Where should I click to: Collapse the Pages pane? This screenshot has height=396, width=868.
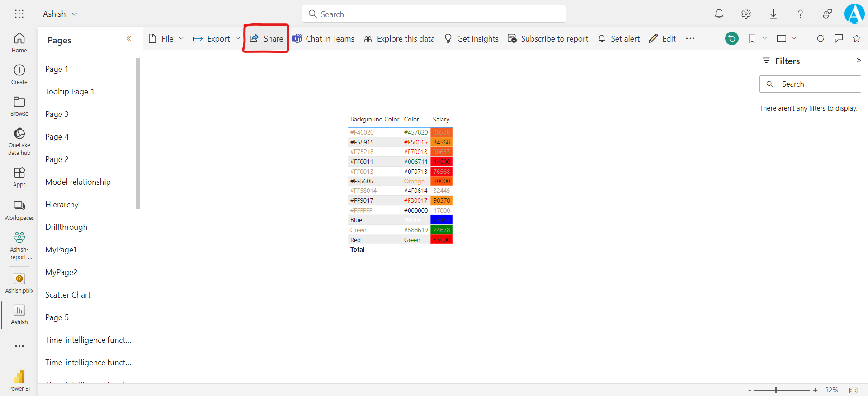pos(129,39)
